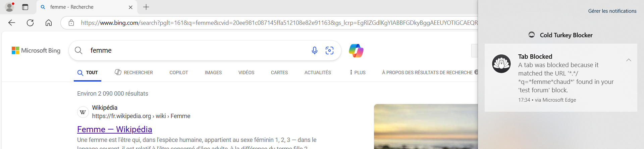Click the Cold Turkey Blocker header icon
The image size is (644, 149).
pos(532,35)
